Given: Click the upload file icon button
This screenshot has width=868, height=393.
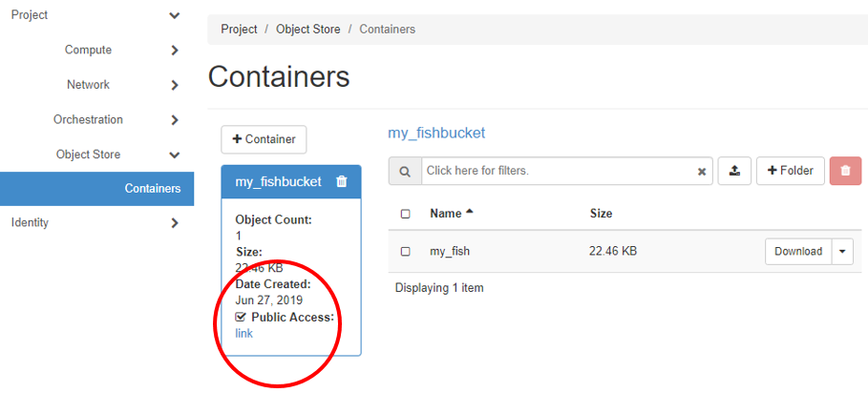Looking at the screenshot, I should point(733,171).
